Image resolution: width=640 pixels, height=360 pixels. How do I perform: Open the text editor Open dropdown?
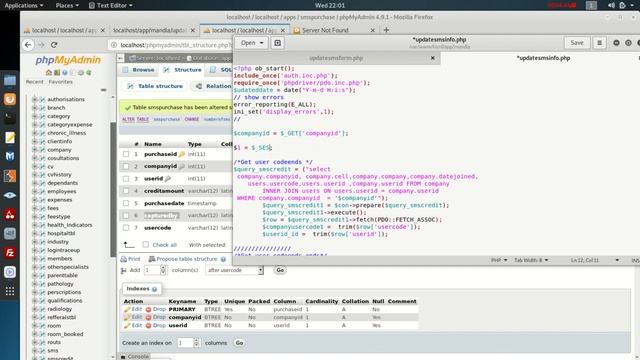point(252,43)
